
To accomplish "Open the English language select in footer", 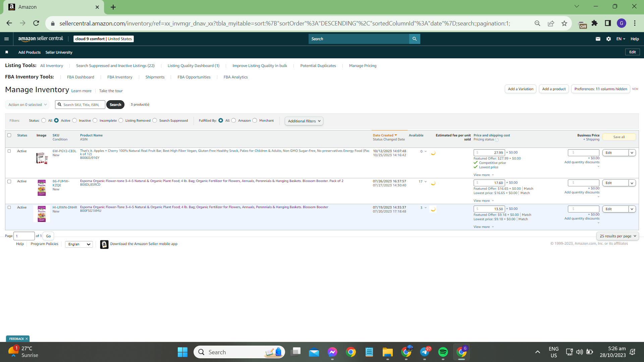I will [x=79, y=244].
